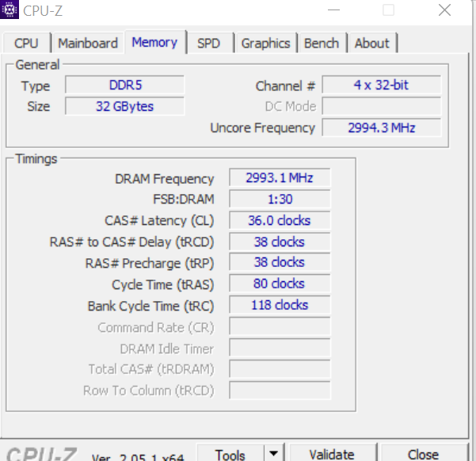The width and height of the screenshot is (476, 461).
Task: Click the Close button at bottom
Action: 423,454
